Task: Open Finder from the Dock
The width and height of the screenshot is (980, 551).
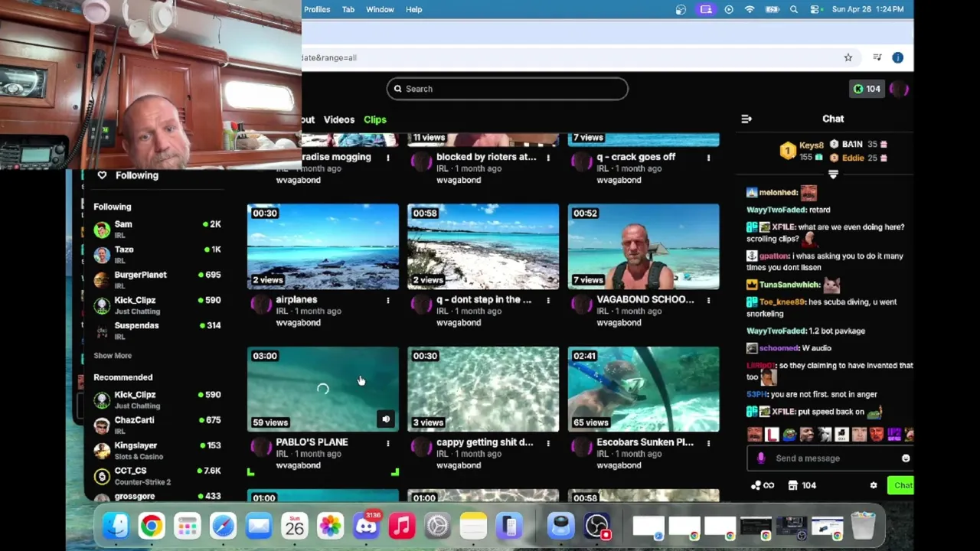Action: 116,526
